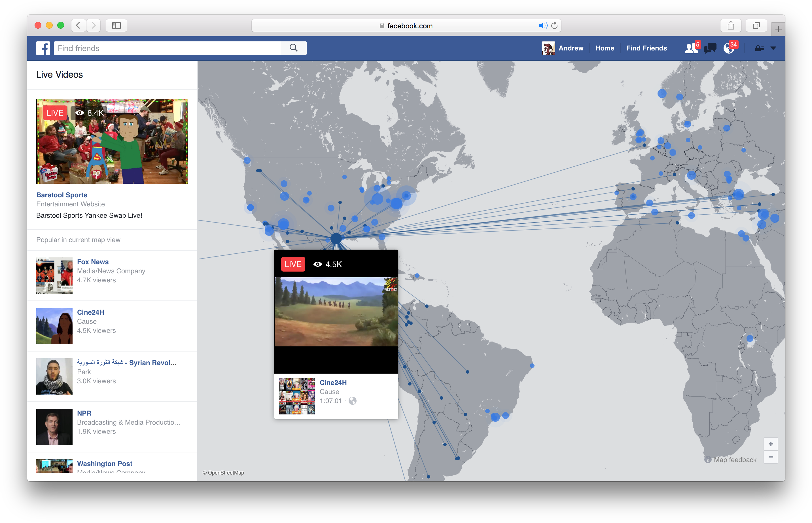The height and width of the screenshot is (523, 812).
Task: Zoom out on the map
Action: click(771, 457)
